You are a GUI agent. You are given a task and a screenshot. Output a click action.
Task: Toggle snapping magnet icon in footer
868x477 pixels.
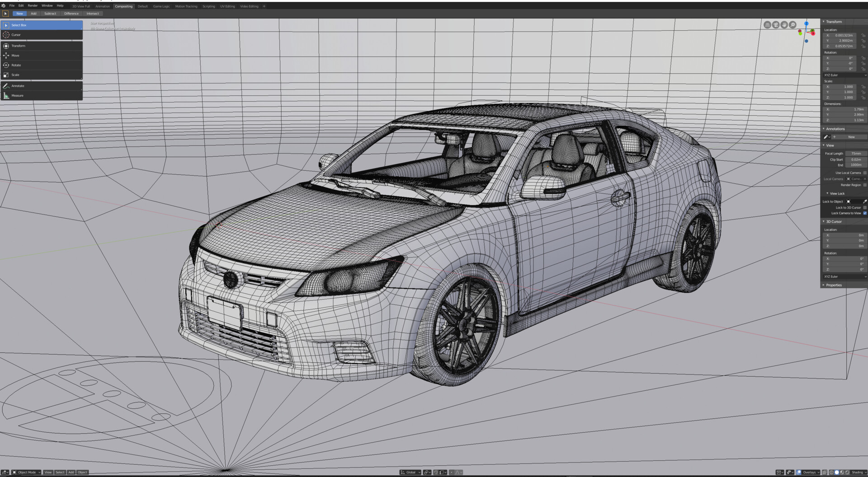click(x=437, y=472)
